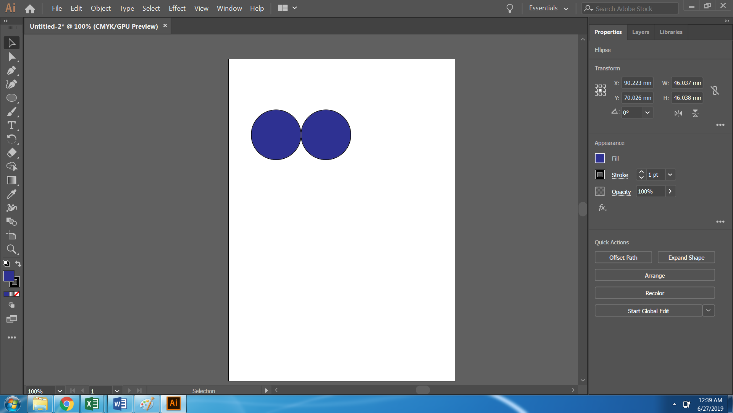Toggle constrain width and height proportions
The height and width of the screenshot is (413, 733).
click(714, 90)
